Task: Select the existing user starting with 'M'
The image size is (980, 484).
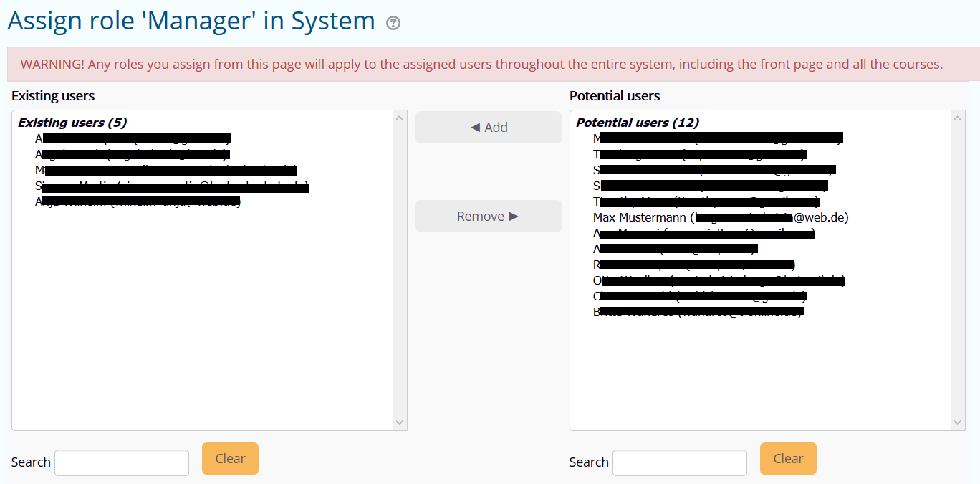Action: (x=165, y=170)
